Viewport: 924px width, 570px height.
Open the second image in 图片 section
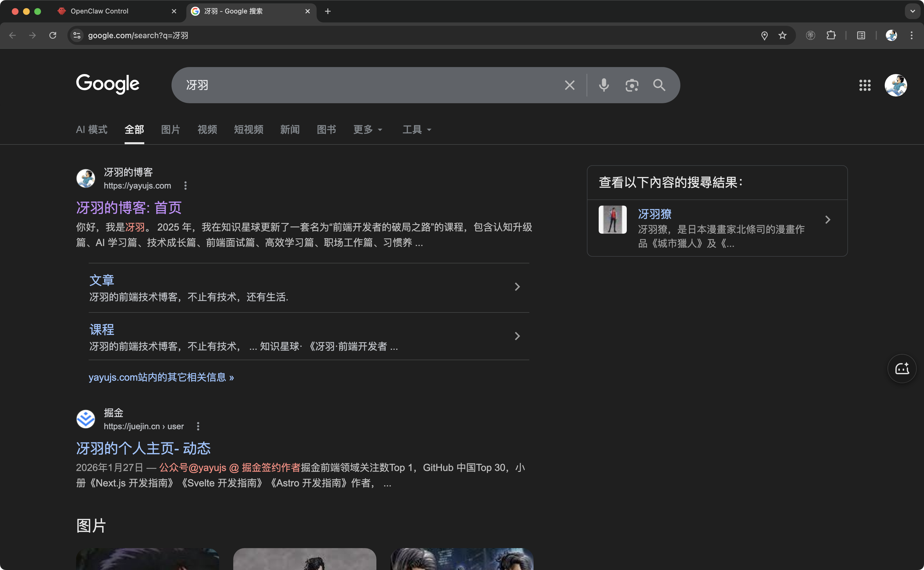(x=305, y=559)
